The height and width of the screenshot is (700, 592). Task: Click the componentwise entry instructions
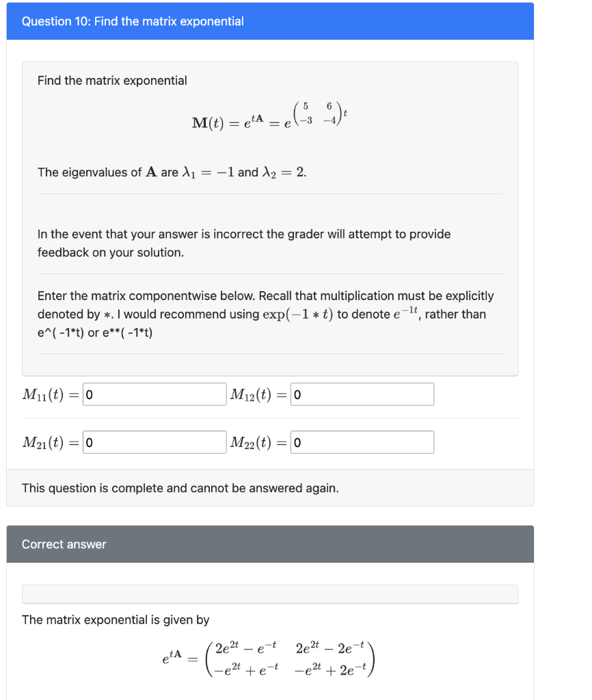[x=265, y=295]
